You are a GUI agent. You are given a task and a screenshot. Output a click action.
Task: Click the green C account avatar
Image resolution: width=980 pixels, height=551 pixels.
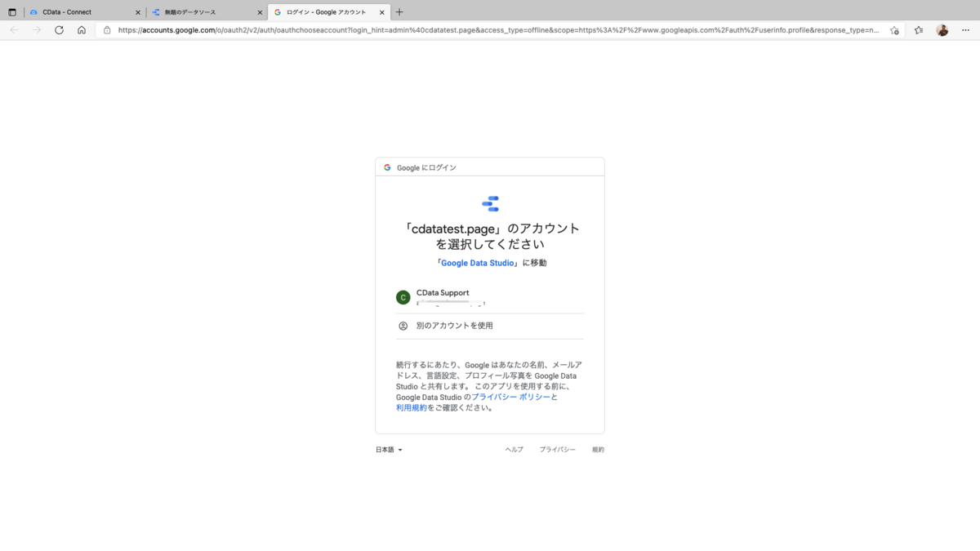[x=403, y=297]
